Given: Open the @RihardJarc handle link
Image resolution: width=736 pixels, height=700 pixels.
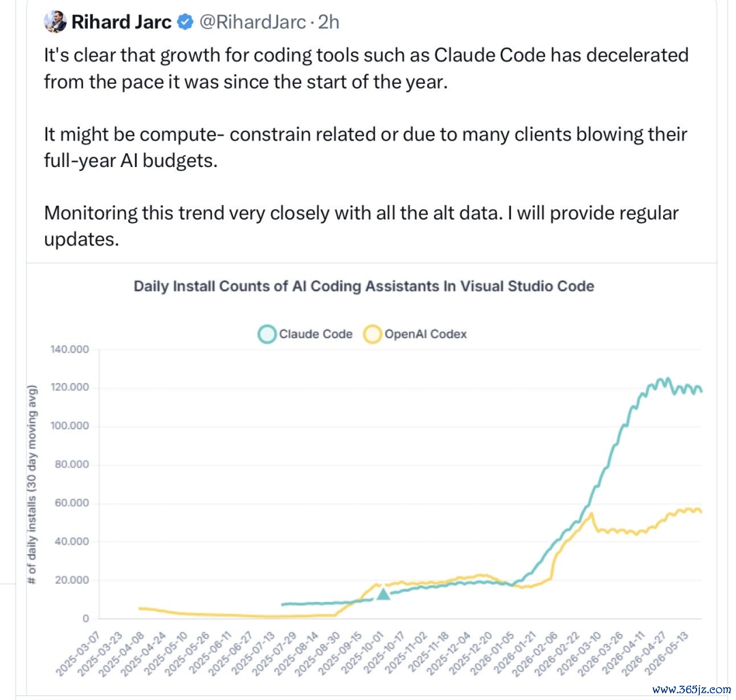Looking at the screenshot, I should pyautogui.click(x=253, y=22).
